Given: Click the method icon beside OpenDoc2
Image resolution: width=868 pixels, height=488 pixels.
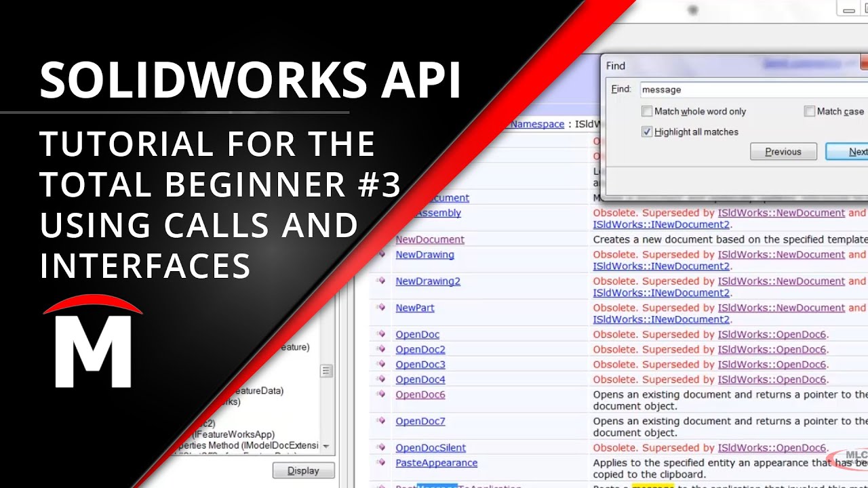Looking at the screenshot, I should point(380,350).
